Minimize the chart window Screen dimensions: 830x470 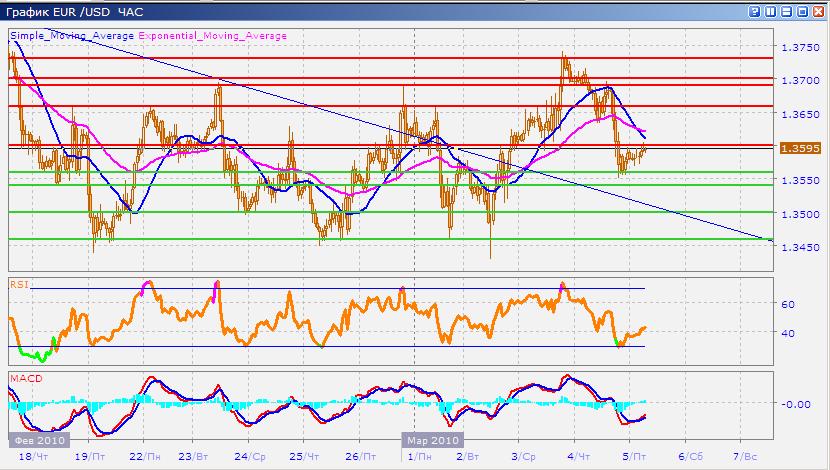coord(786,11)
